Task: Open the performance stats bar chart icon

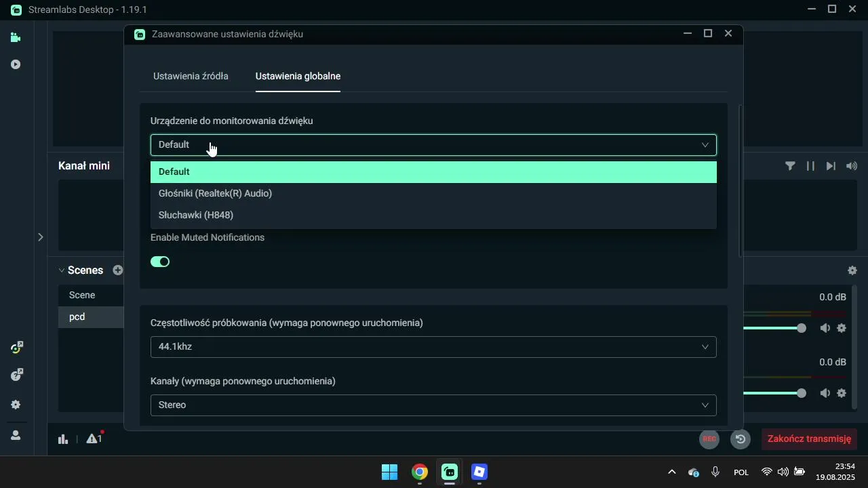Action: 63,439
